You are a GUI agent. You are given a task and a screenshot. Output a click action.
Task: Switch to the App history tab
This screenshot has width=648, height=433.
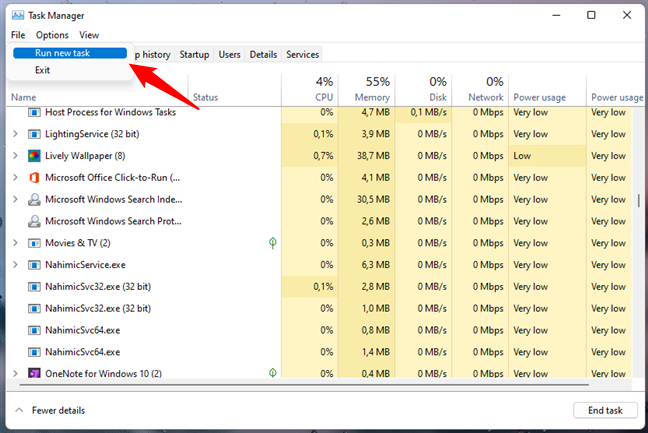152,55
